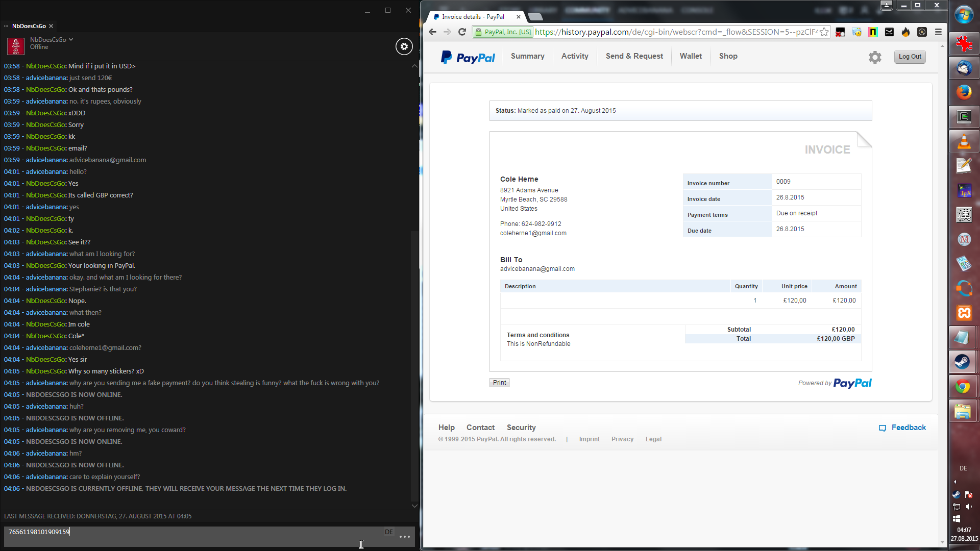Viewport: 980px width, 551px height.
Task: Click the flame extension icon
Action: (905, 32)
